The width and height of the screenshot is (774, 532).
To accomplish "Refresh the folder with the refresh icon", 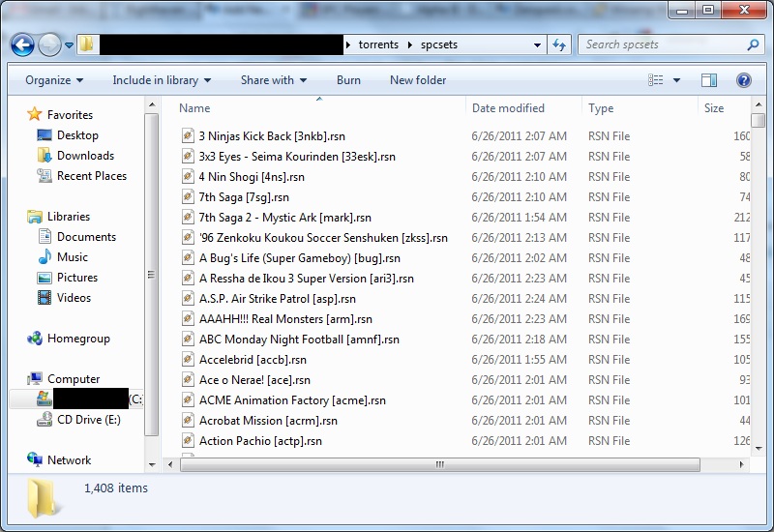I will 559,44.
